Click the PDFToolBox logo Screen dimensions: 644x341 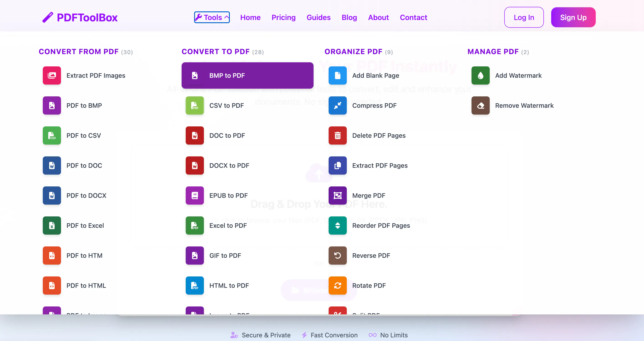tap(80, 18)
